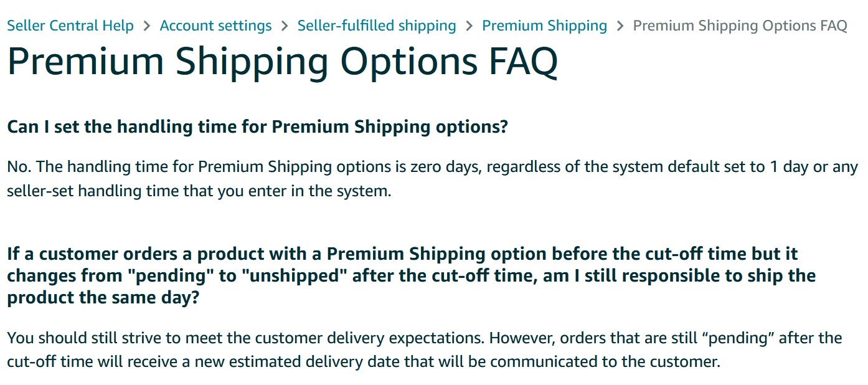Click the chevron after Account settings
Screen dimensions: 868x385
pyautogui.click(x=285, y=26)
